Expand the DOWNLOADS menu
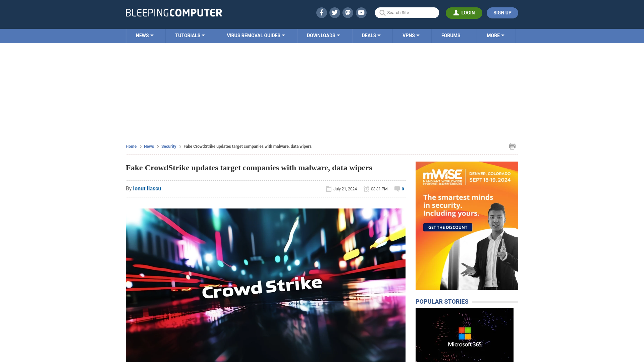The image size is (644, 362). [x=323, y=36]
